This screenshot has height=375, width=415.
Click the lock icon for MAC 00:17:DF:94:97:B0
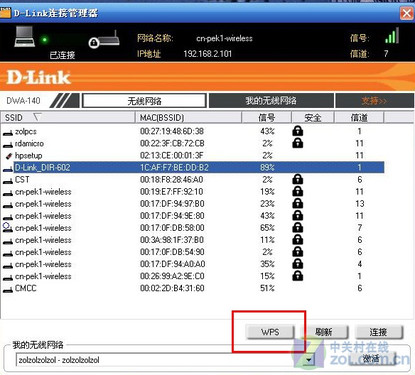298,203
